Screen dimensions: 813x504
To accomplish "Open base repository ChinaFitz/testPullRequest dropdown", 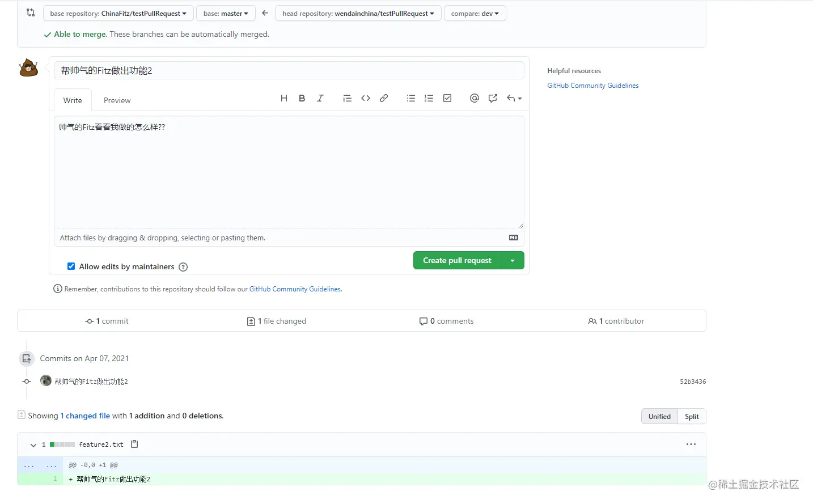I will click(118, 13).
